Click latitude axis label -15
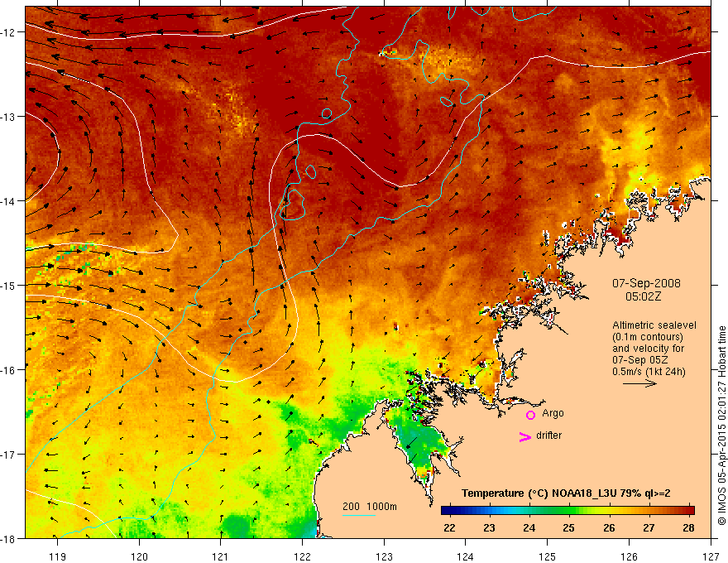The image size is (728, 563). (x=8, y=285)
